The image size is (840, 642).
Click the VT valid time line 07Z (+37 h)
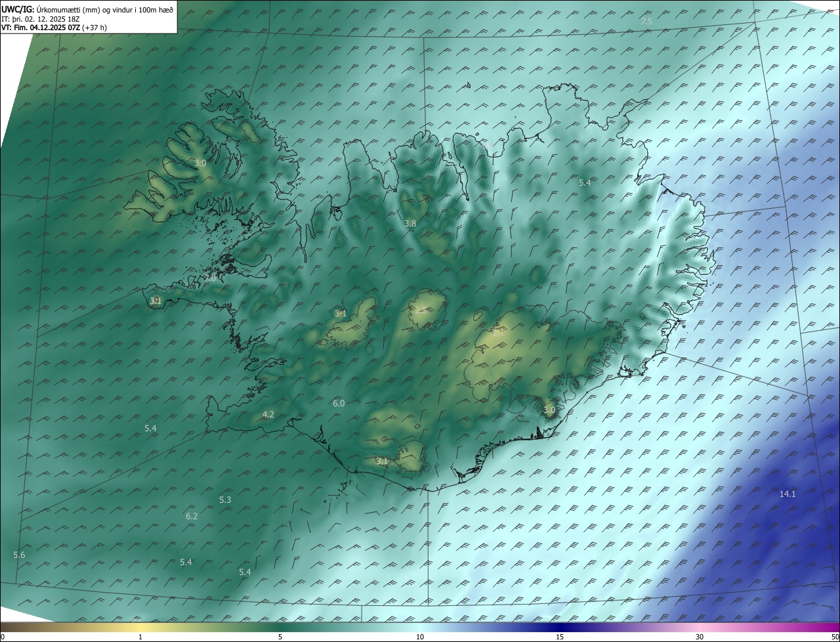tap(54, 28)
